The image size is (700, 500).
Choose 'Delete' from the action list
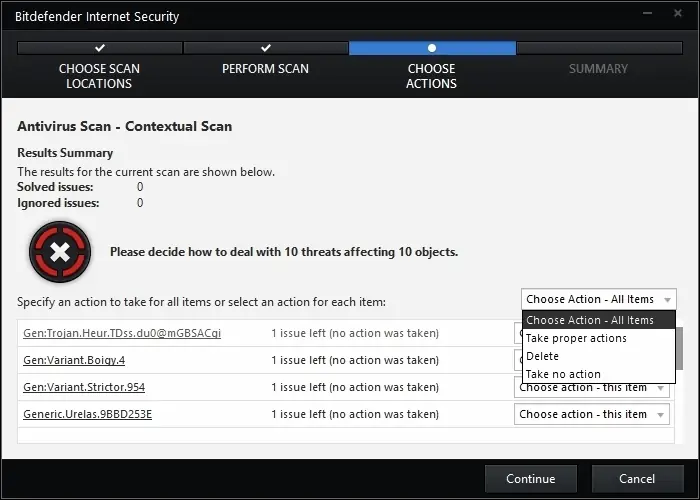[x=543, y=356]
